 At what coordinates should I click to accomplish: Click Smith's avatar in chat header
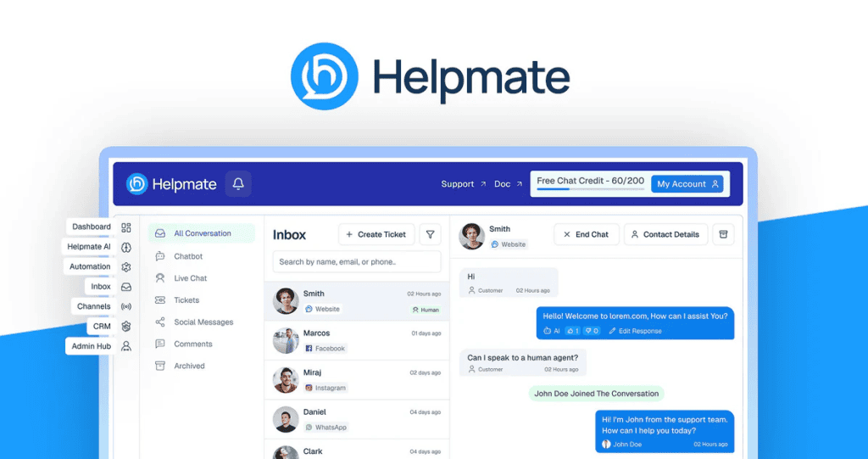pyautogui.click(x=471, y=236)
